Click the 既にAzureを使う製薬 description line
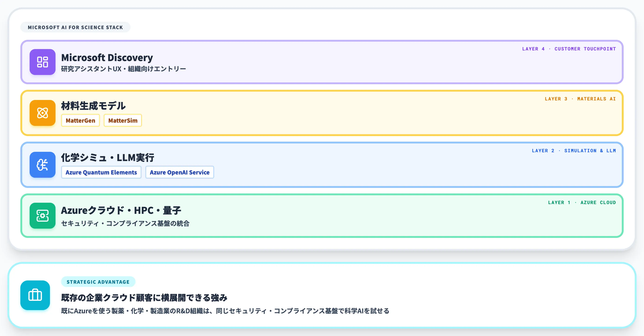 coord(225,311)
